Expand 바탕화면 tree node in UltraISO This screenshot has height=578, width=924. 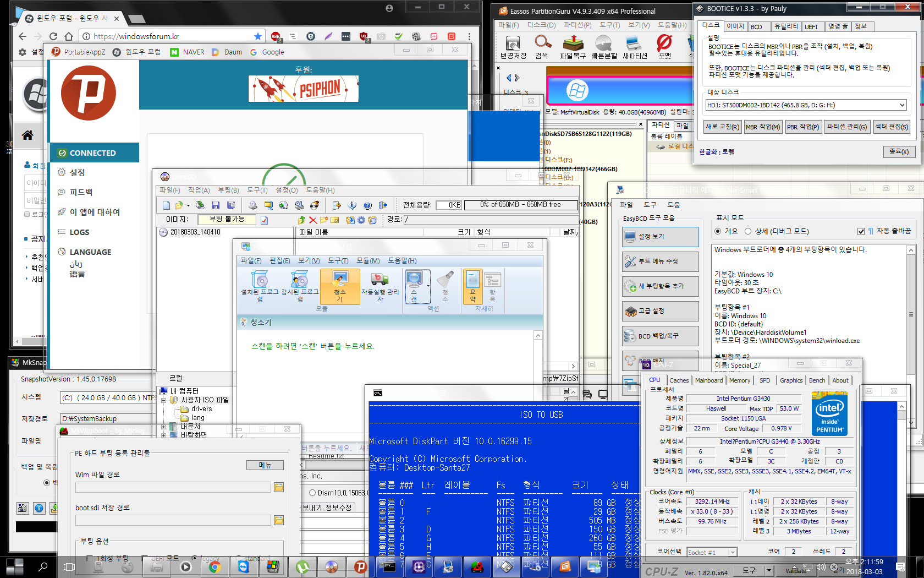(x=163, y=435)
